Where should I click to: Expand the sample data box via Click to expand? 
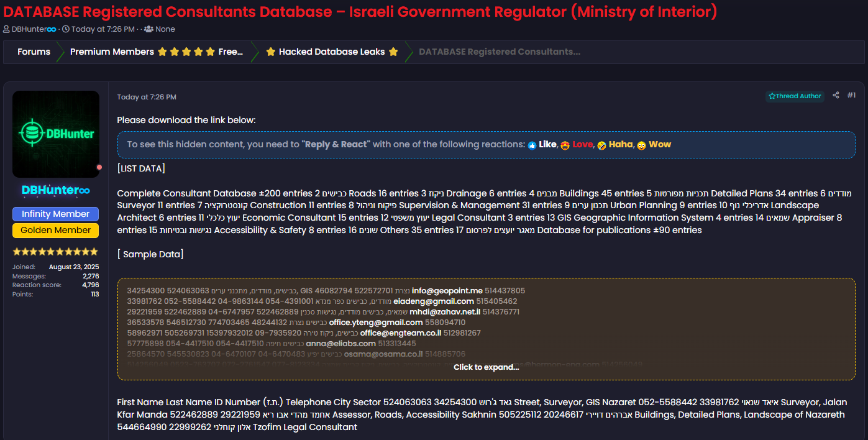[x=486, y=367]
